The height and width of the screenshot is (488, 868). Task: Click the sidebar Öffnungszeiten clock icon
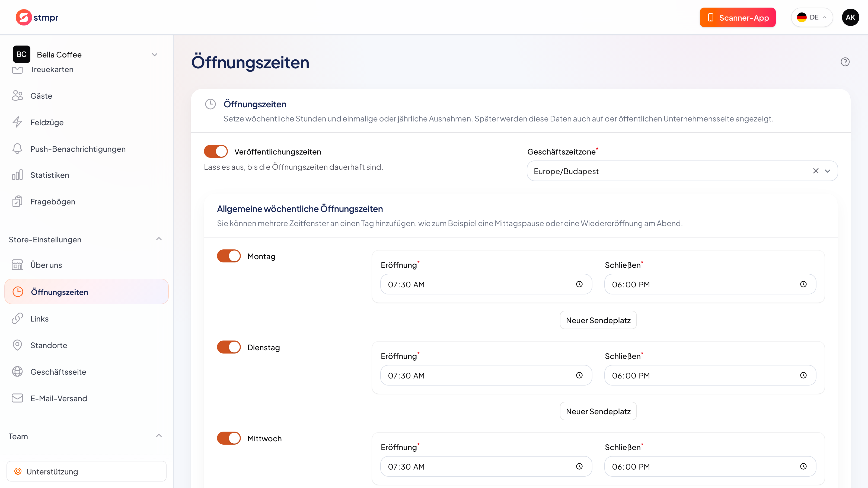[x=18, y=292]
